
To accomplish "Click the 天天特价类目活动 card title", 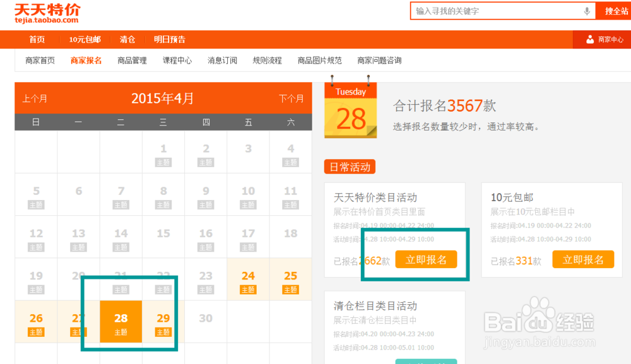I will [x=375, y=197].
